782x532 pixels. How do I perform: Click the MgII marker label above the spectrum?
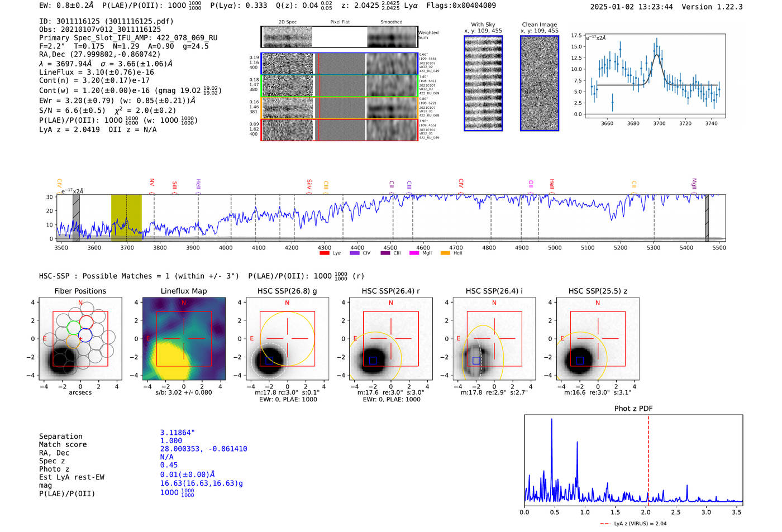(694, 184)
